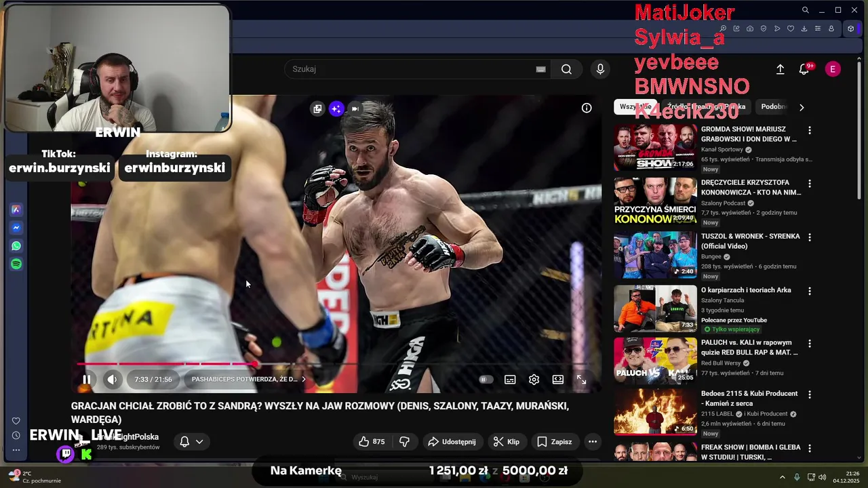
Task: Select the FREAK FIGHT Polska source chip
Action: click(x=707, y=106)
